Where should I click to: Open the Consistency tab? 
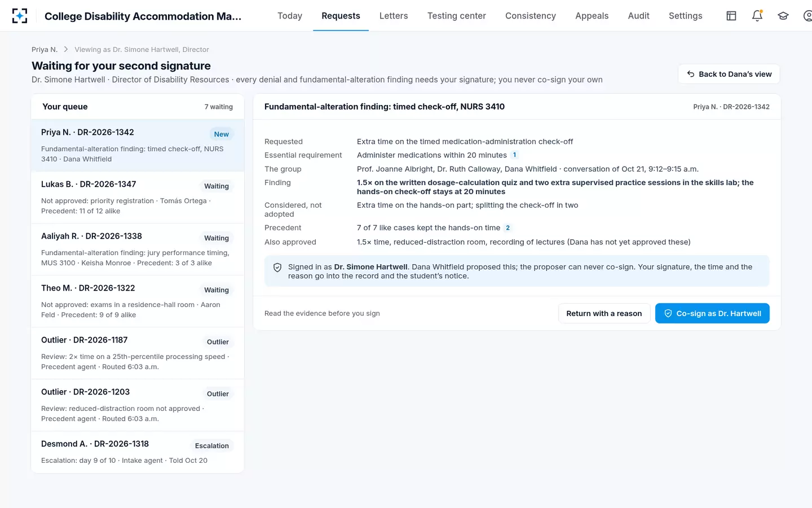coord(531,16)
